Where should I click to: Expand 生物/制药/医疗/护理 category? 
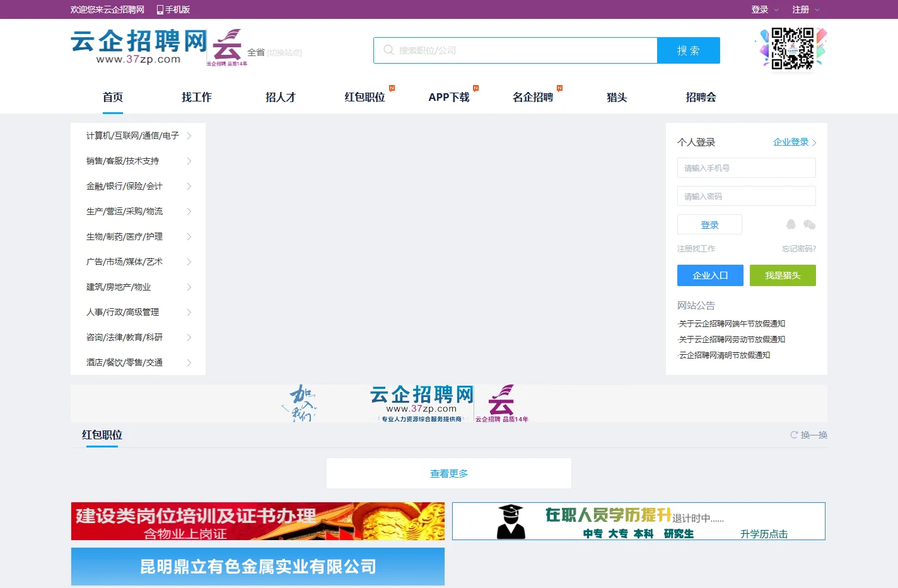[138, 236]
